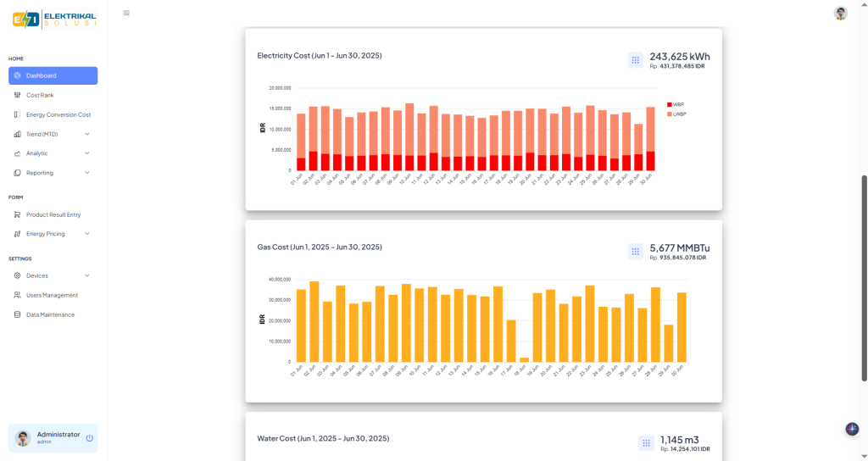The image size is (868, 461).
Task: Expand the Devices settings menu
Action: pos(53,275)
